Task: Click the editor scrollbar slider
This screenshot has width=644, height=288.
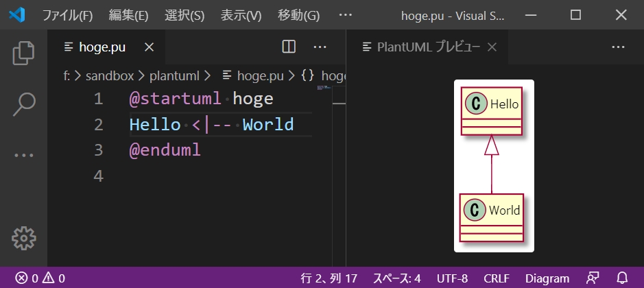Action: (x=339, y=104)
